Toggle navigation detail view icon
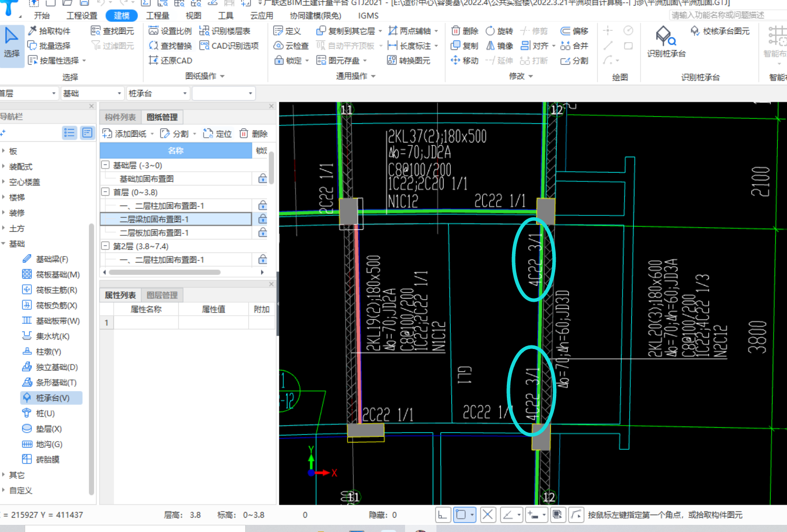The width and height of the screenshot is (787, 532). [x=87, y=133]
